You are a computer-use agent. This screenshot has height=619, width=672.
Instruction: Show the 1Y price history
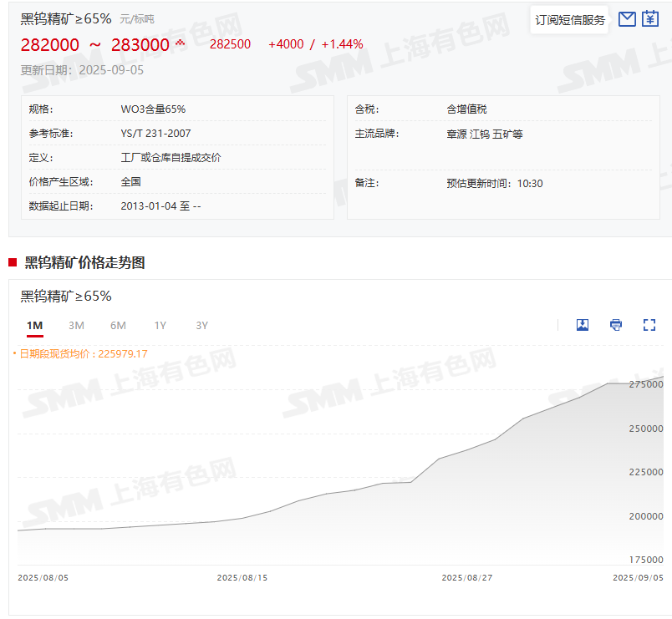(x=160, y=325)
